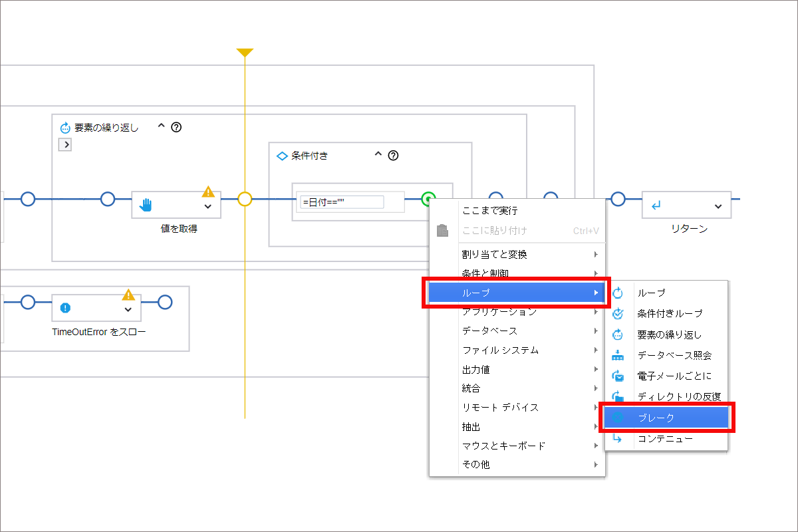This screenshot has height=532, width=798.
Task: Open the 出力値 submenu
Action: click(x=517, y=369)
